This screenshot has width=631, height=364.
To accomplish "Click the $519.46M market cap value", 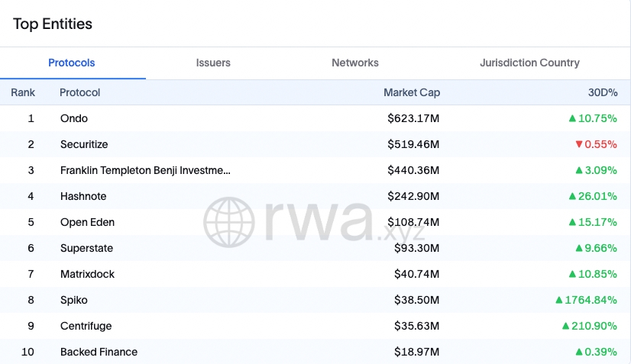I will click(x=413, y=144).
